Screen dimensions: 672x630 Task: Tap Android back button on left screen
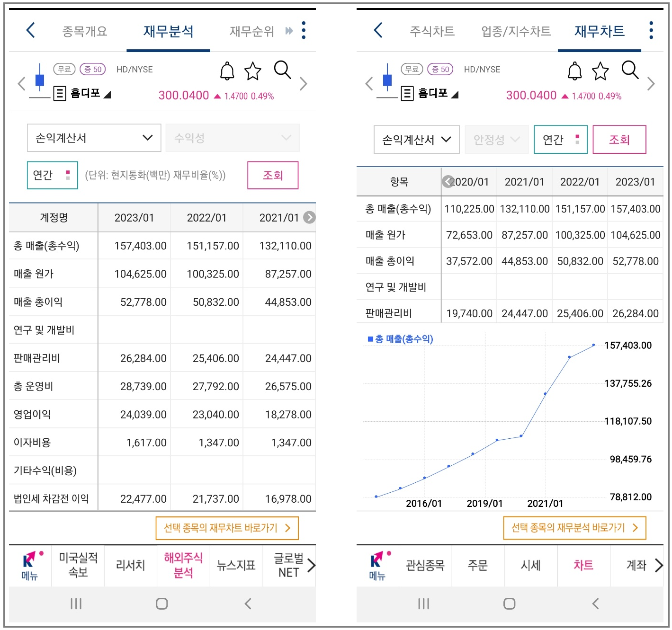(x=248, y=603)
